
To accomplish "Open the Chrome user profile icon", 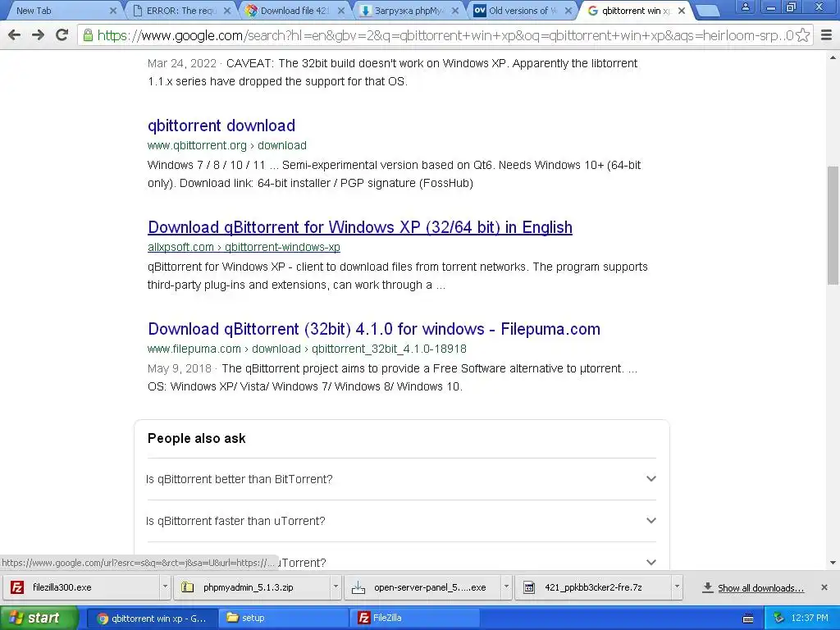I will pyautogui.click(x=745, y=7).
